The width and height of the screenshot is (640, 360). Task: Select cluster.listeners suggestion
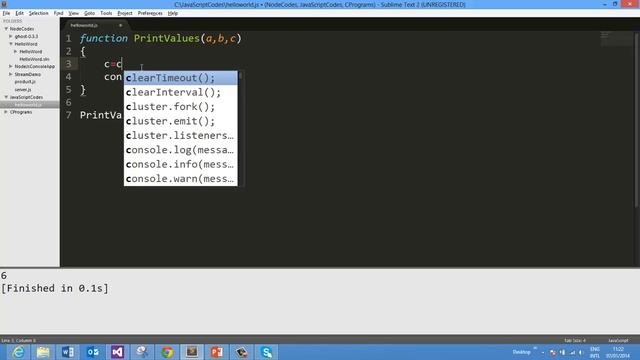pos(180,136)
